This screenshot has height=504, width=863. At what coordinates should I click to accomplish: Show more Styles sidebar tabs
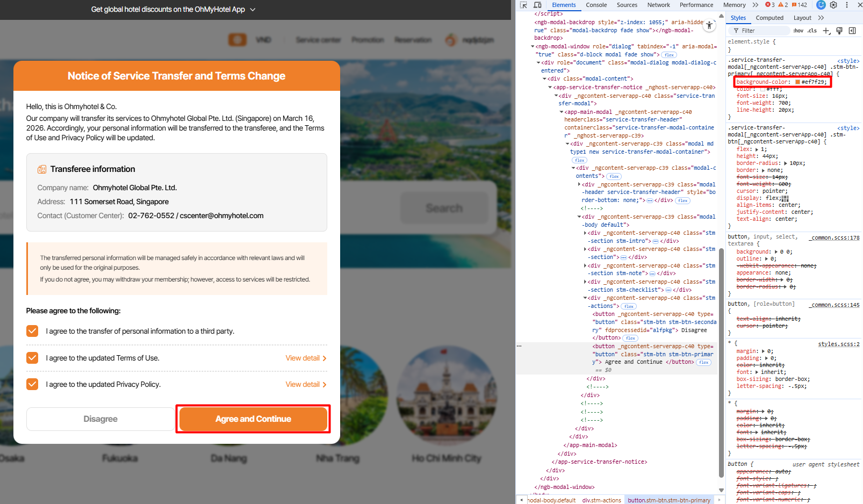tap(821, 18)
